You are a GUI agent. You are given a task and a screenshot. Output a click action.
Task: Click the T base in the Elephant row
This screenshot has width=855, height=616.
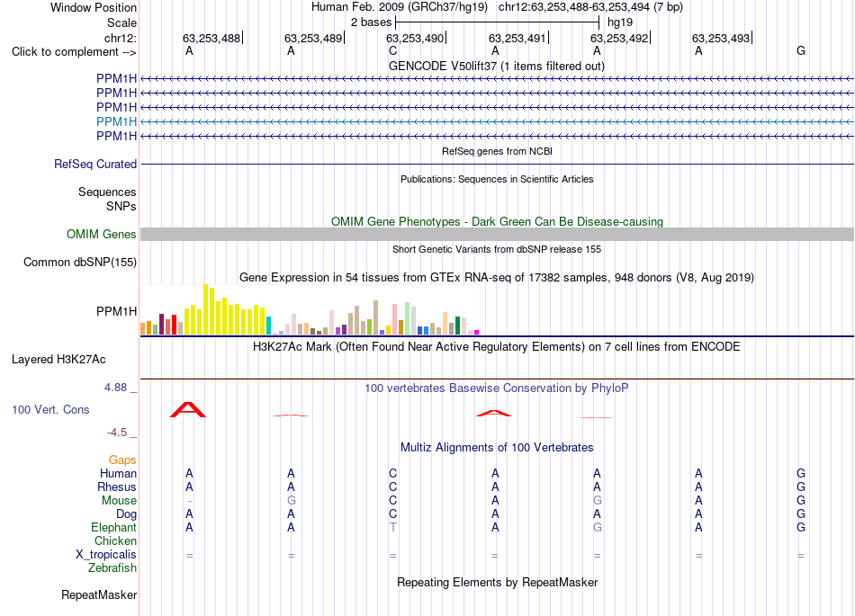[x=392, y=527]
